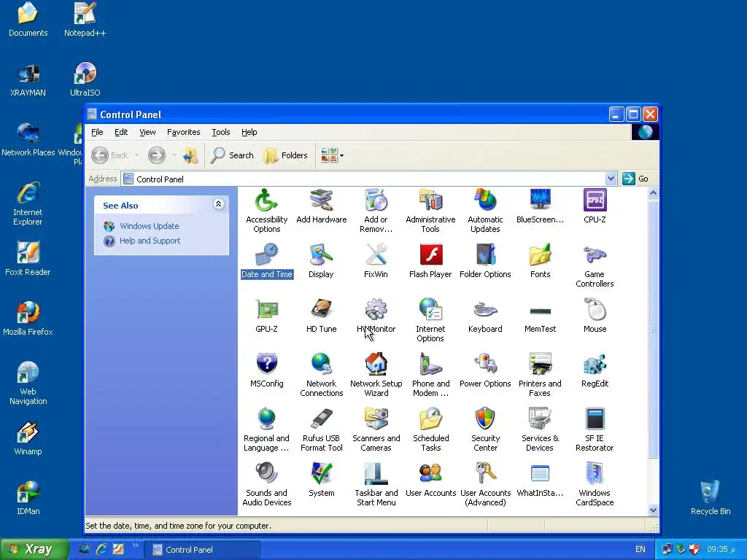Open the Add Hardware wizard icon

point(322,206)
